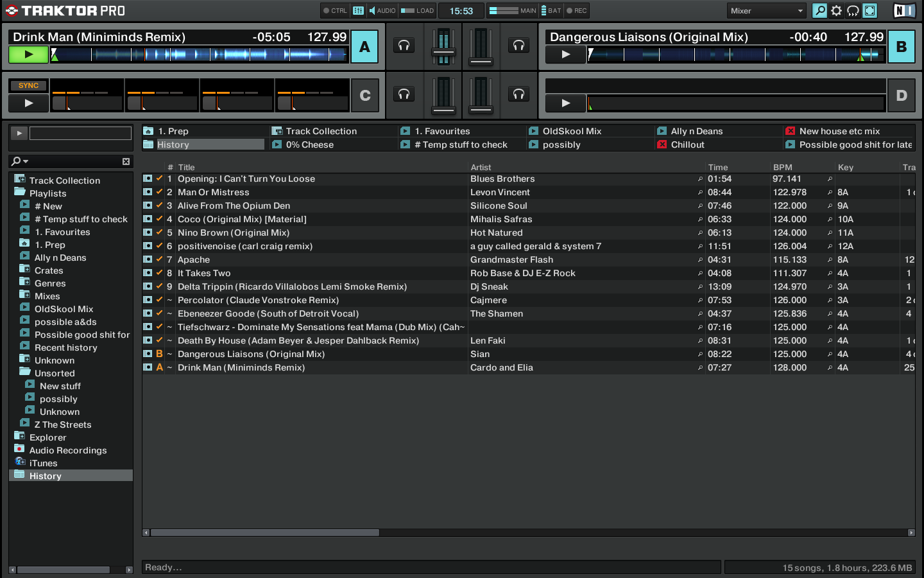Click the Audio Recordings red record icon
Viewport: 924px width, 578px height.
[x=19, y=449]
